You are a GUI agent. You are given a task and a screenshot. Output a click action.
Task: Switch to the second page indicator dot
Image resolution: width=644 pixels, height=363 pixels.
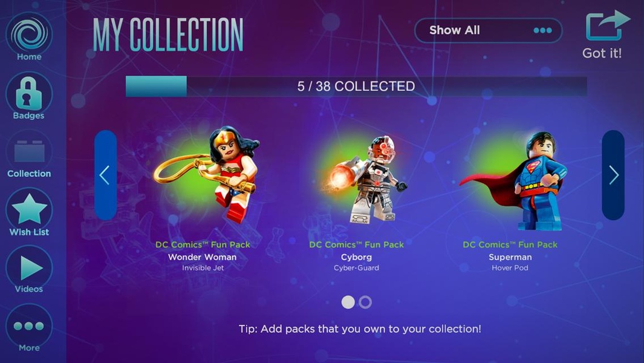(x=365, y=302)
